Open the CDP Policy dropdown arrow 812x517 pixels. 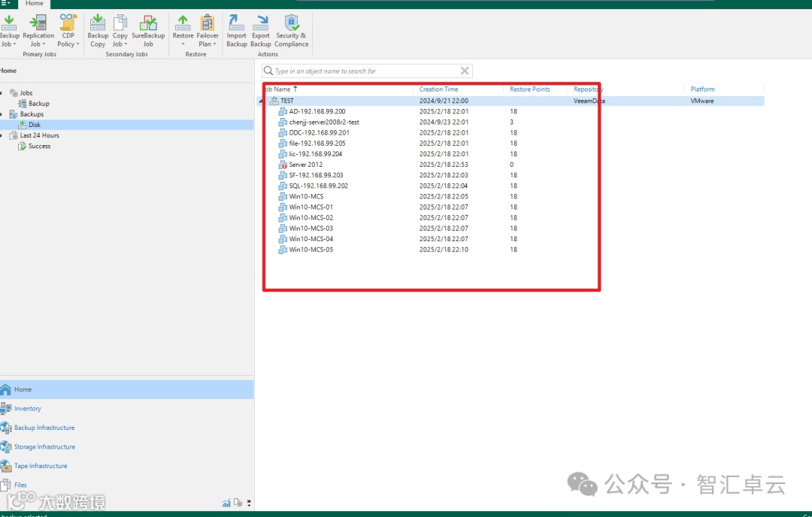point(77,44)
